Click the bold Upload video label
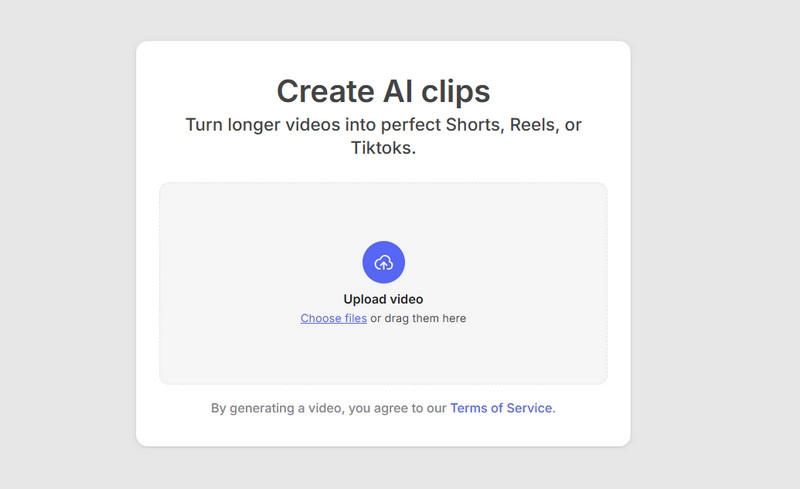 383,299
